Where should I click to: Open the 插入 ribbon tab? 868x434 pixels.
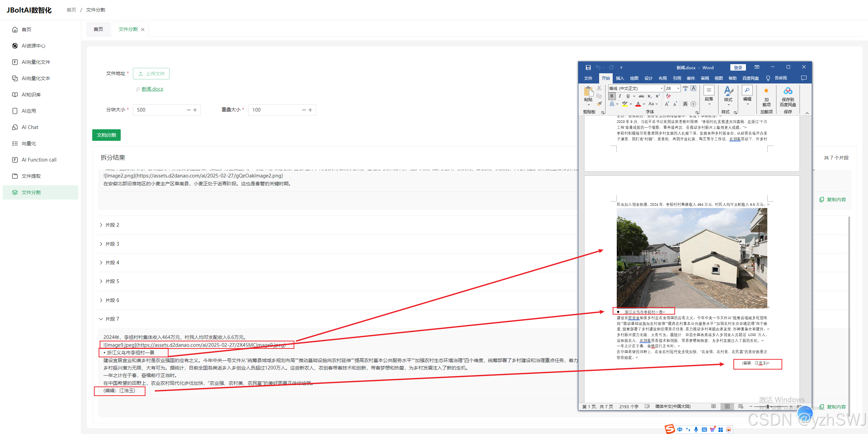[620, 78]
